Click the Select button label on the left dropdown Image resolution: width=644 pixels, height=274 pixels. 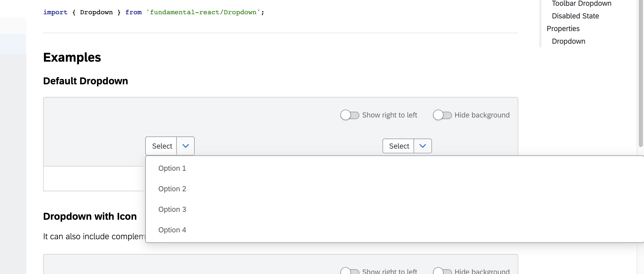click(162, 146)
